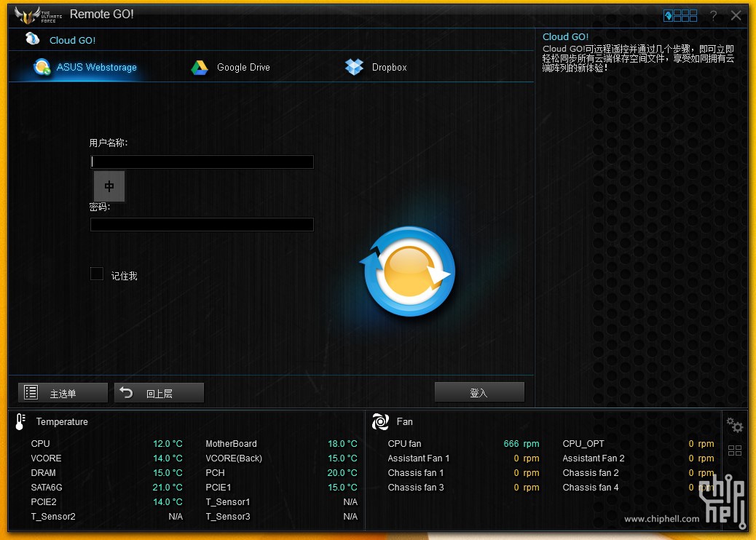
Task: Click the CPU temperature value 12.0 °C
Action: click(168, 444)
